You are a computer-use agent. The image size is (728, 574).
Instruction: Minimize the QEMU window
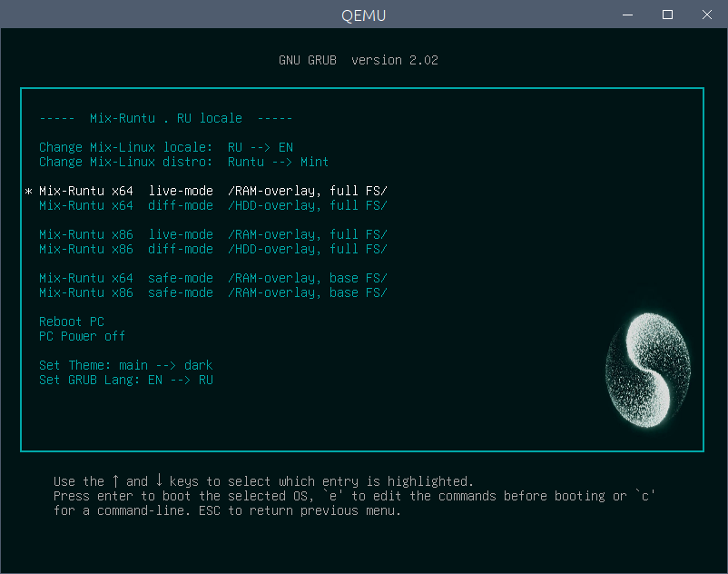628,15
